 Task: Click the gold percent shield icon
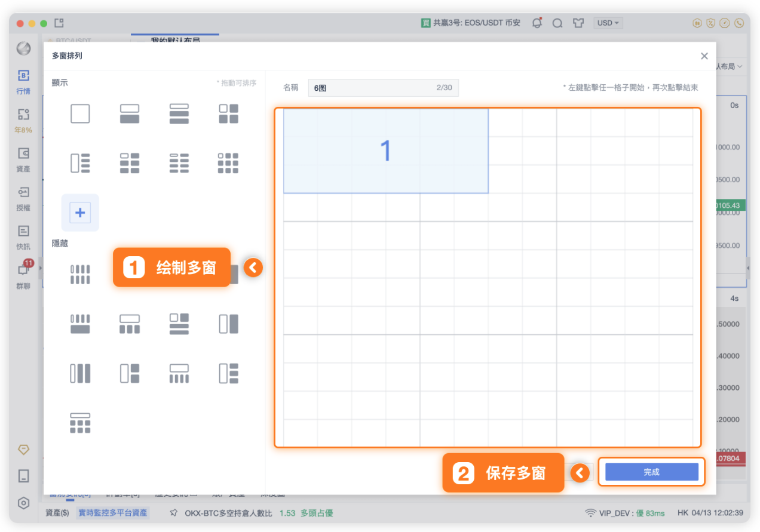[x=710, y=23]
